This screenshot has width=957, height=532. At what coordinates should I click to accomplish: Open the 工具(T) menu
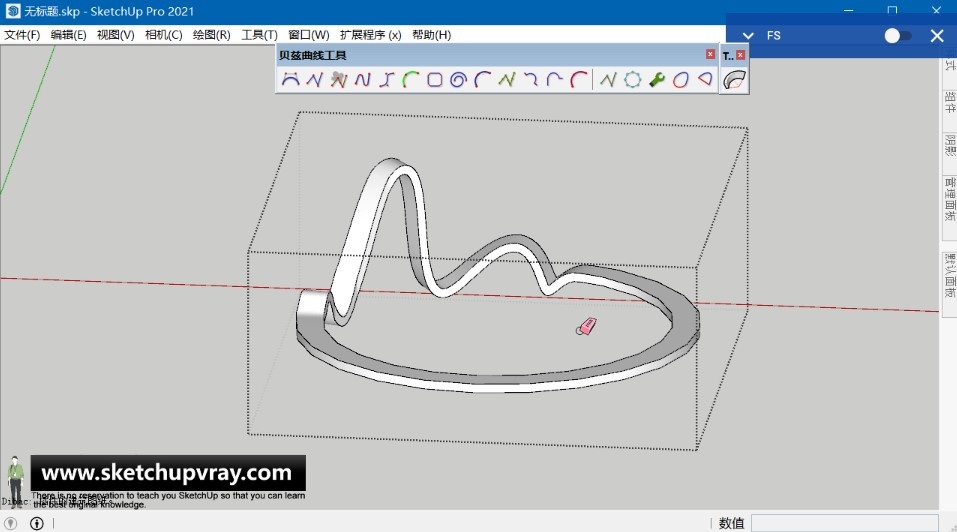pos(259,35)
